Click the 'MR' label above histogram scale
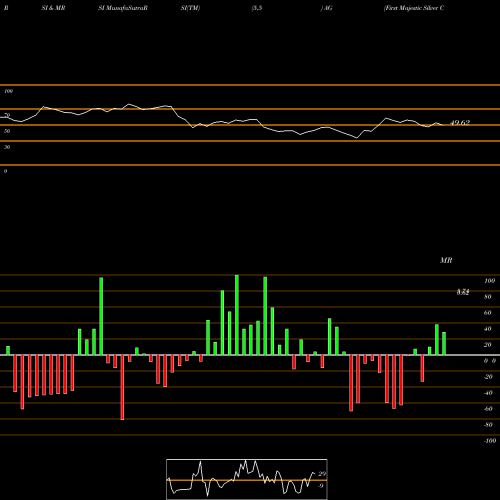The width and height of the screenshot is (500, 500). click(446, 260)
